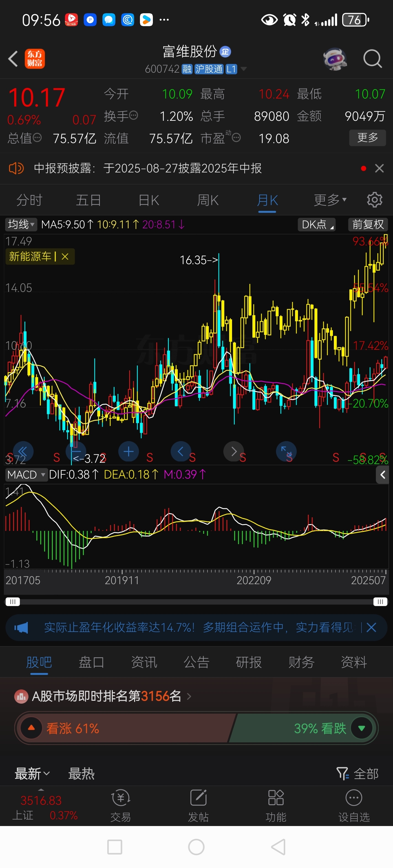Tap the 总值 info icon
The width and height of the screenshot is (393, 868).
(37, 138)
